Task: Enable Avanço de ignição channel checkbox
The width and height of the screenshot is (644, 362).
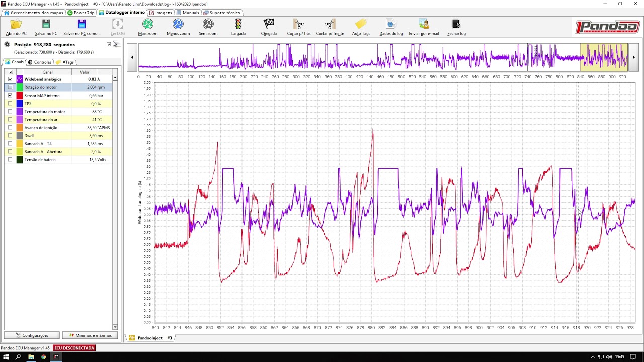Action: [x=10, y=128]
